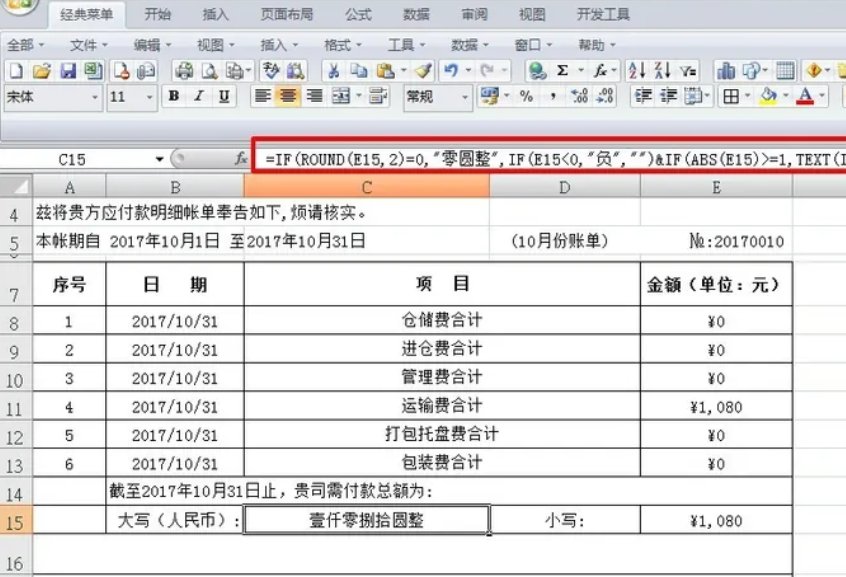Cut selection using the scissors icon
Viewport: 846px width, 577px height.
tap(334, 71)
